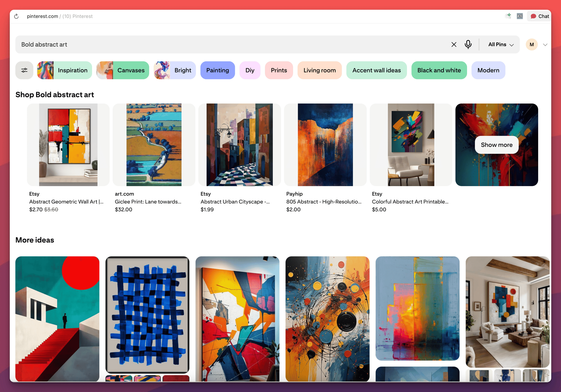Select the Painting filter chip

217,70
